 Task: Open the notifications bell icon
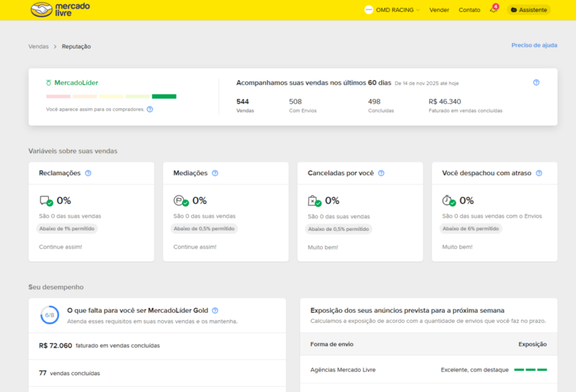494,10
